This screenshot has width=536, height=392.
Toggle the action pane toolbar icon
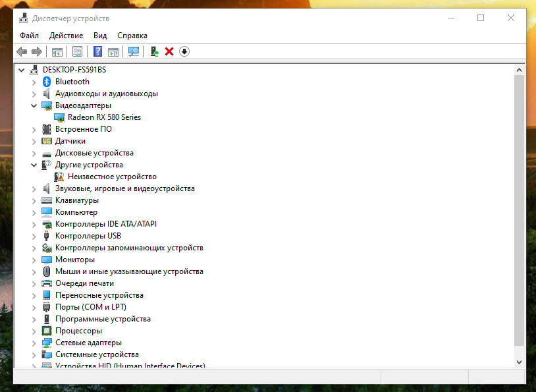click(x=113, y=51)
